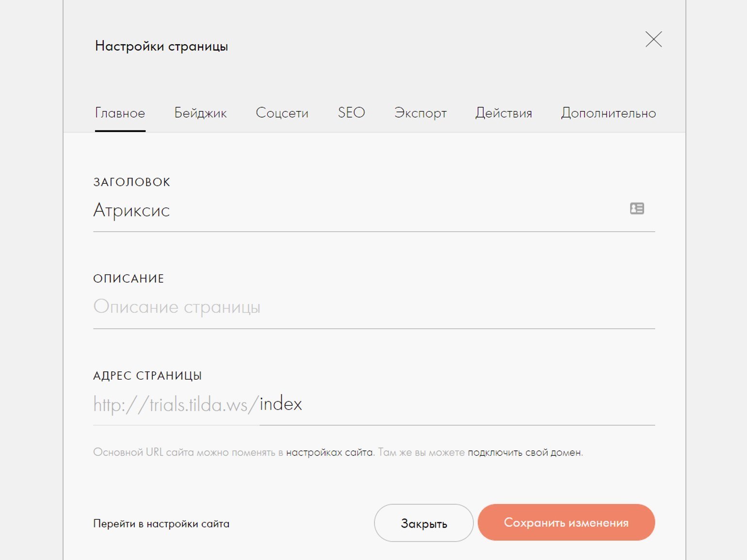The image size is (747, 560).
Task: Open the Бейджик tab
Action: (x=200, y=113)
